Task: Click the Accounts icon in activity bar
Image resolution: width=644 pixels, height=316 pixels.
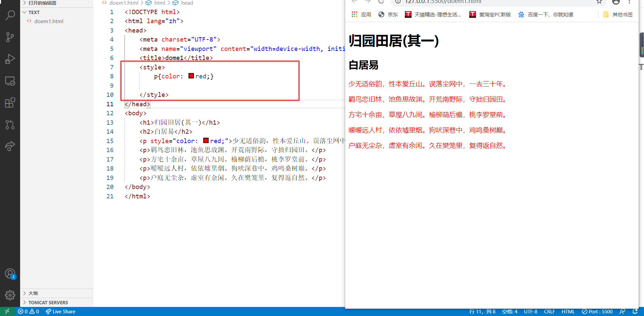Action: tap(10, 273)
